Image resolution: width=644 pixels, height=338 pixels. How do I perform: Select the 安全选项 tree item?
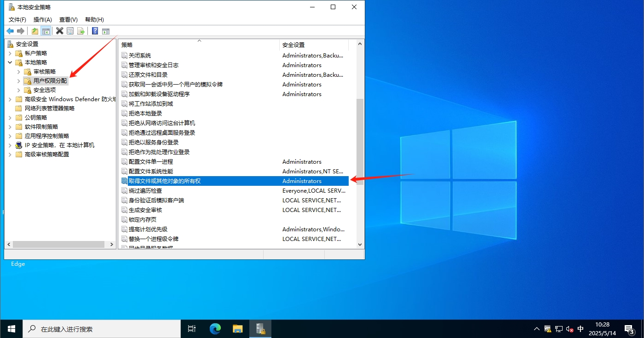pyautogui.click(x=45, y=90)
